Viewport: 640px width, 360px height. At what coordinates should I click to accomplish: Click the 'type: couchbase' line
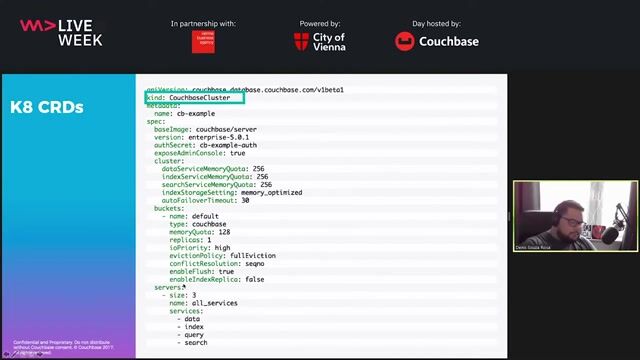(198, 224)
